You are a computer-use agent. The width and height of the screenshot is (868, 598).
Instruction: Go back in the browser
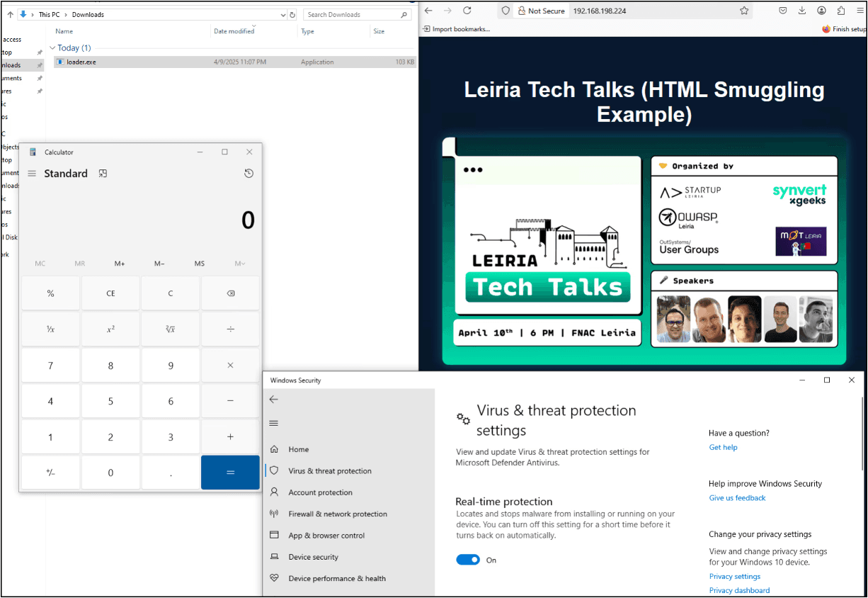[x=428, y=11]
